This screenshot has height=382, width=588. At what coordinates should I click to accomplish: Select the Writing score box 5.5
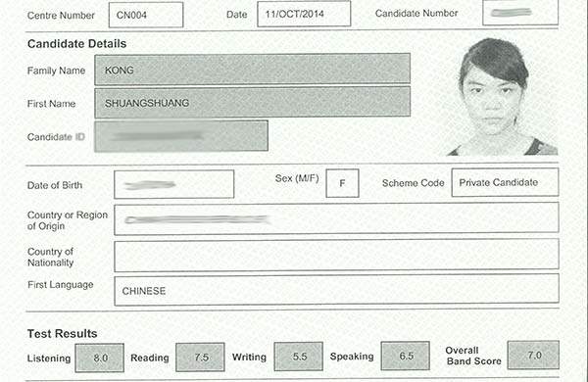[299, 357]
